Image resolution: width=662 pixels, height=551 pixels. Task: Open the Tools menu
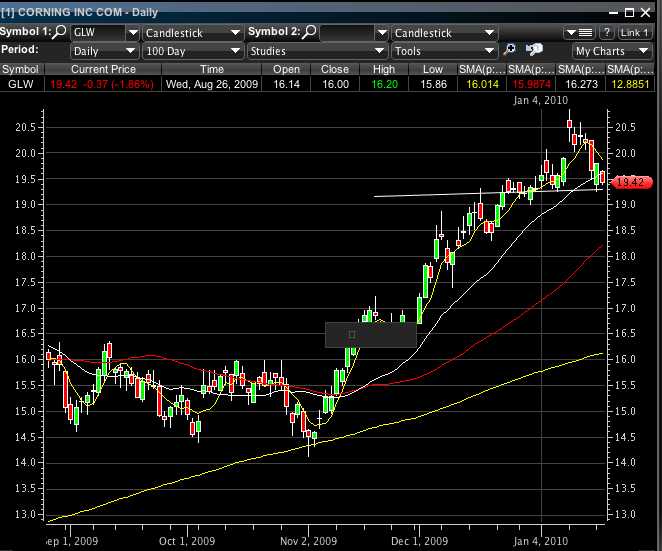pos(443,50)
